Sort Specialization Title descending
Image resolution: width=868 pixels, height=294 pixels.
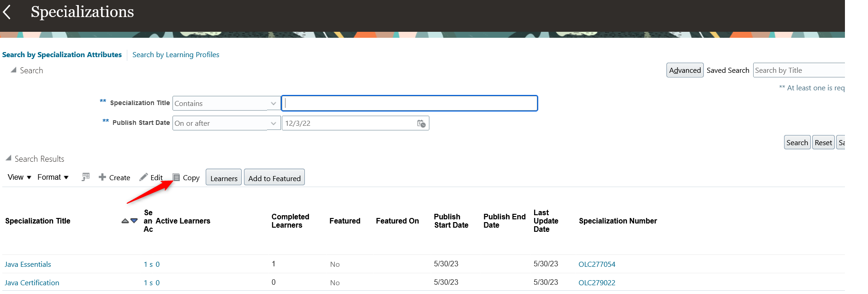[134, 221]
